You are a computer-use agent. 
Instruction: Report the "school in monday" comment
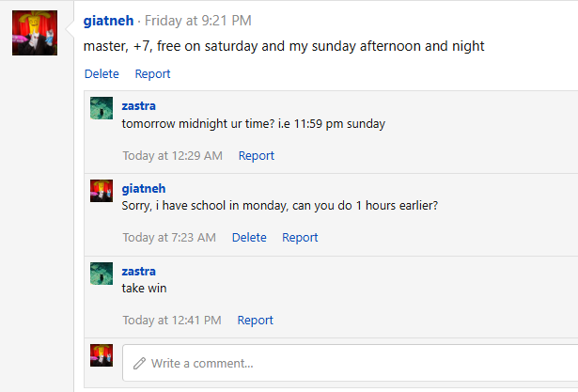tap(300, 237)
